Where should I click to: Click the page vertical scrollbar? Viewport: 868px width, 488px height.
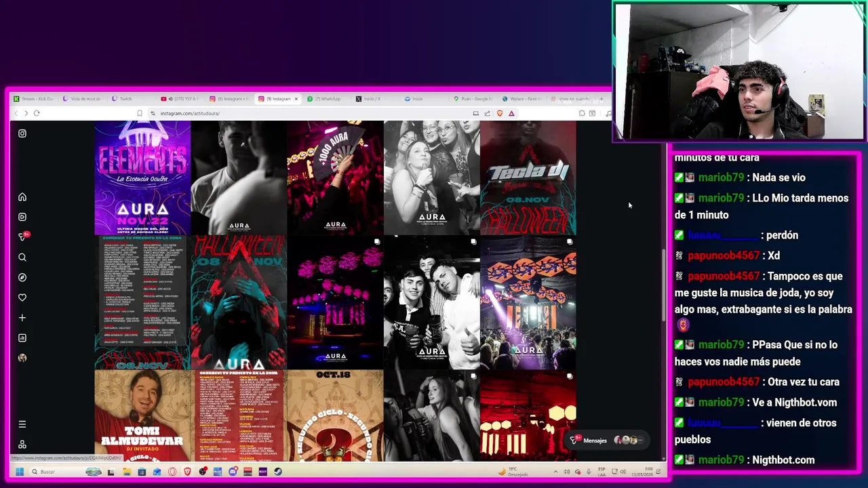coord(664,285)
